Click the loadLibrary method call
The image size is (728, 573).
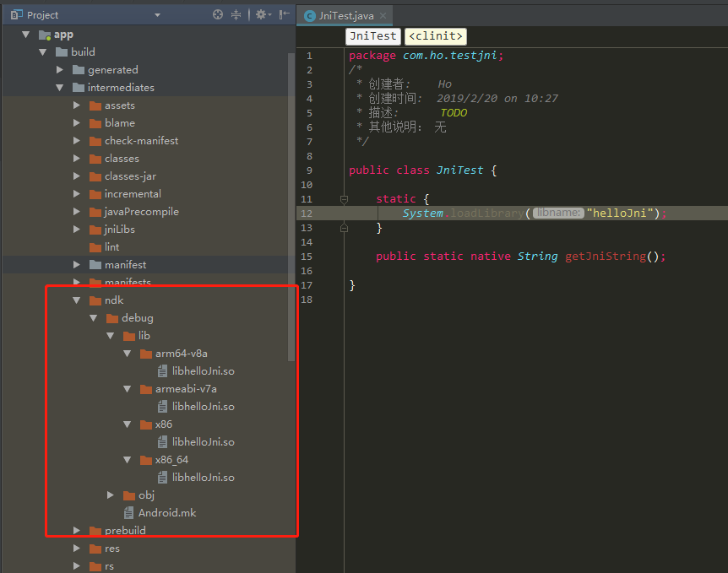tap(487, 214)
